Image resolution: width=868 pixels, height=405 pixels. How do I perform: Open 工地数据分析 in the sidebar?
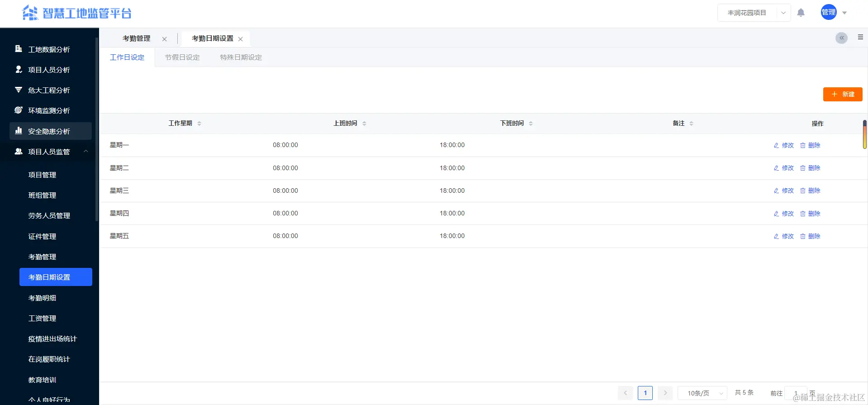click(50, 49)
